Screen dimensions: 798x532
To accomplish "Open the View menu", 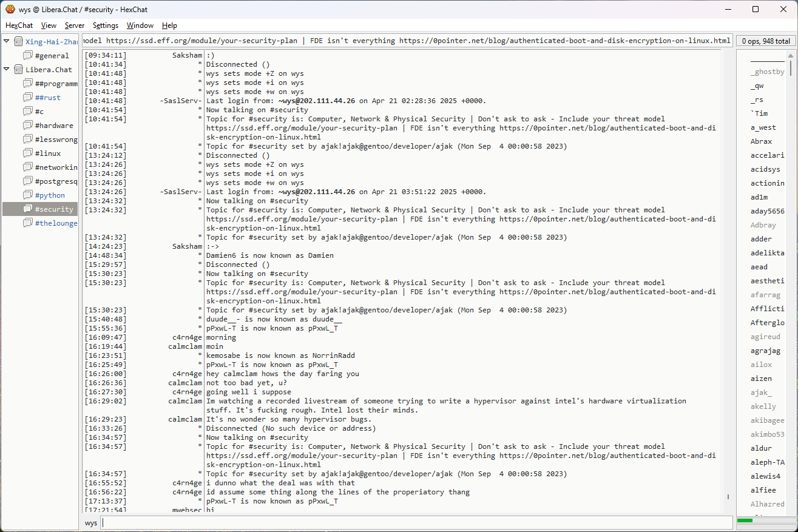I will pyautogui.click(x=49, y=25).
